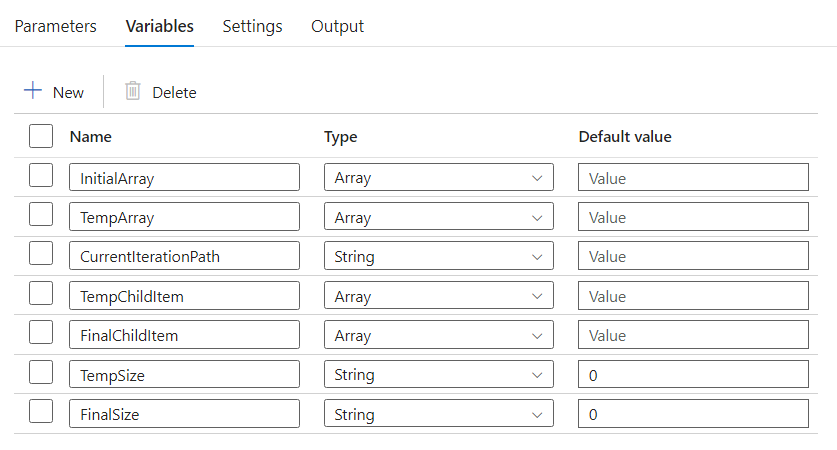Expand the Type dropdown for CurrentIterationPath
Image resolution: width=837 pixels, height=450 pixels.
click(438, 256)
